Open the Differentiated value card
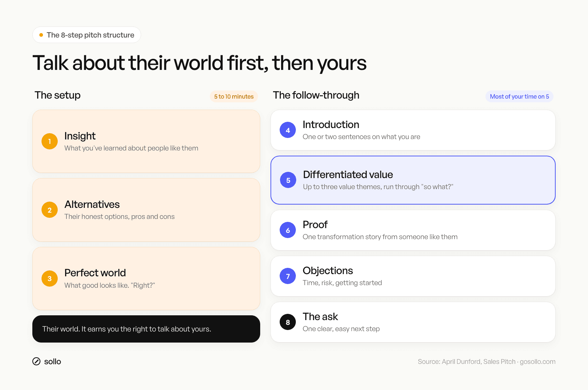588x390 pixels. click(x=413, y=180)
